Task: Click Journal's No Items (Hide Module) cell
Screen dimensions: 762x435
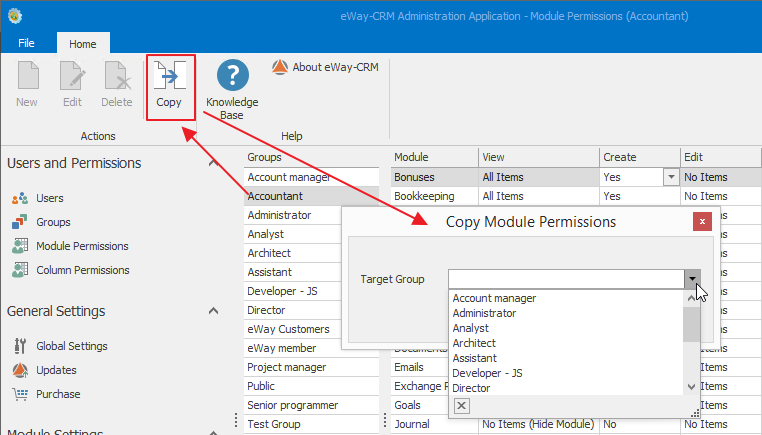Action: coord(539,424)
